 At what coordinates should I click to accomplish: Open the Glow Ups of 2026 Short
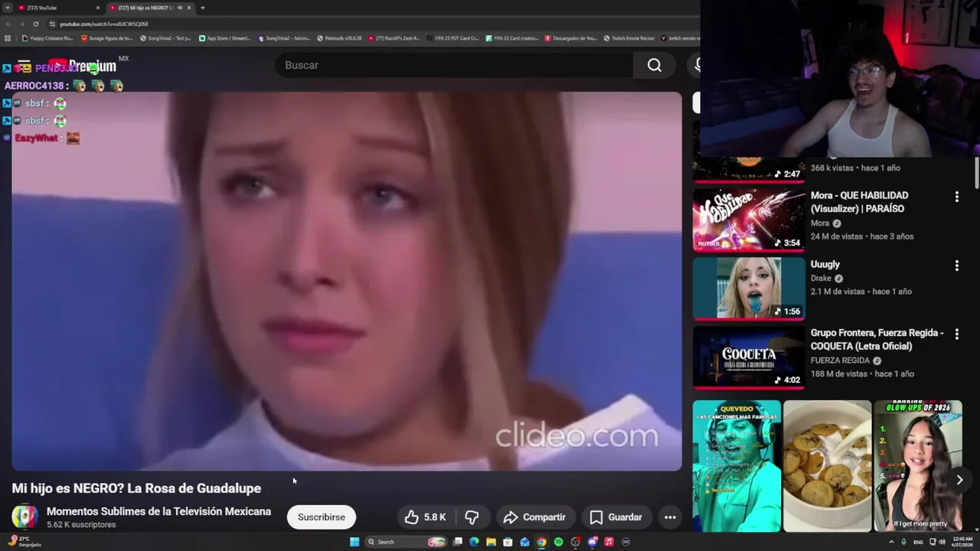point(918,466)
